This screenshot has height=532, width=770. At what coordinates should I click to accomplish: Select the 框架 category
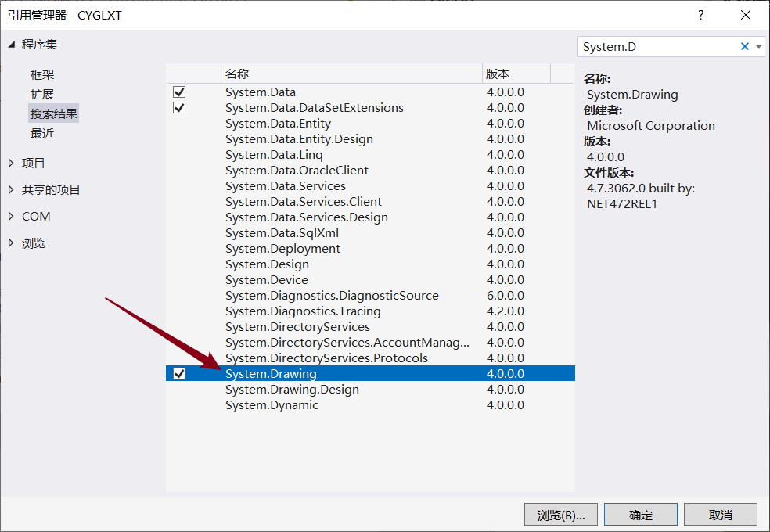pyautogui.click(x=42, y=74)
